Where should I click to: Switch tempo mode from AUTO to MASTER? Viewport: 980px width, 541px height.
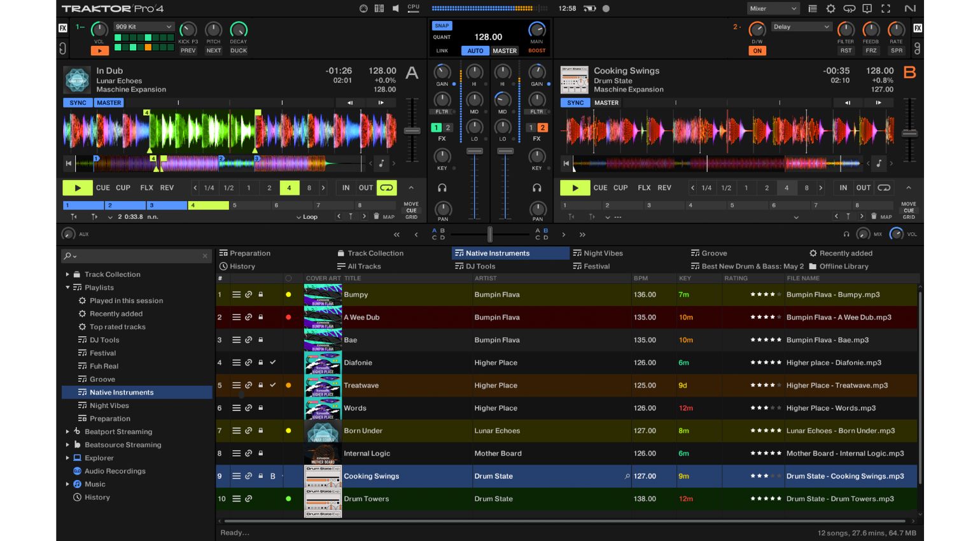[x=505, y=50]
